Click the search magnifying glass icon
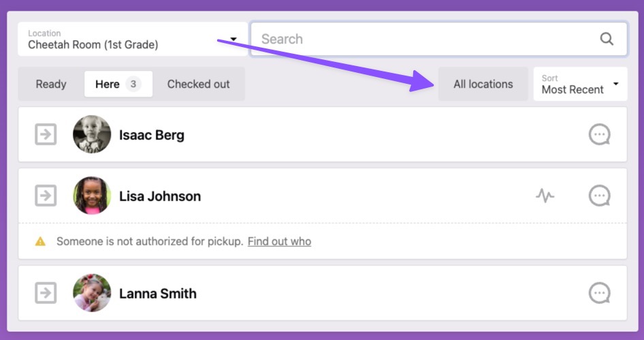Image resolution: width=644 pixels, height=340 pixels. point(607,39)
